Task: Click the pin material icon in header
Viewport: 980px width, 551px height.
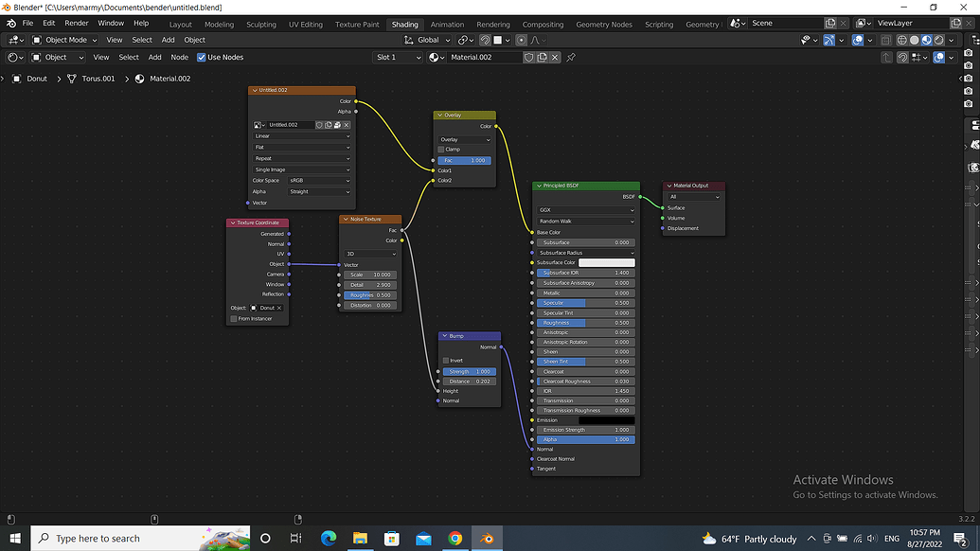Action: click(571, 58)
